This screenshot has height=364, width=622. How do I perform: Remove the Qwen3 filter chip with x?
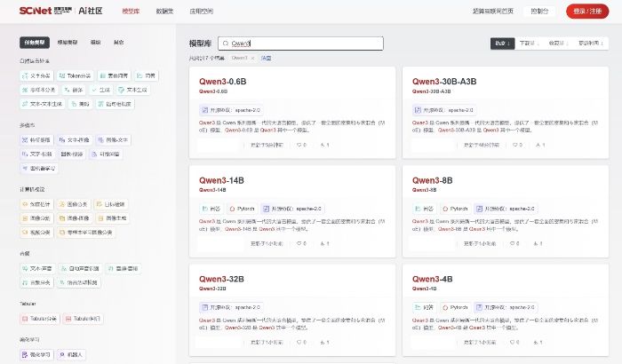(x=253, y=58)
